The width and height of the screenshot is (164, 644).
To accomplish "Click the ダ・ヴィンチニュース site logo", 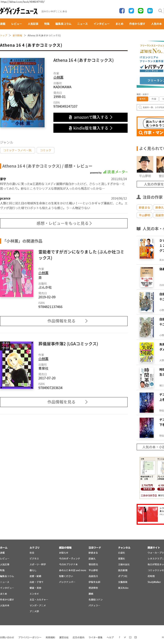I will (19, 11).
